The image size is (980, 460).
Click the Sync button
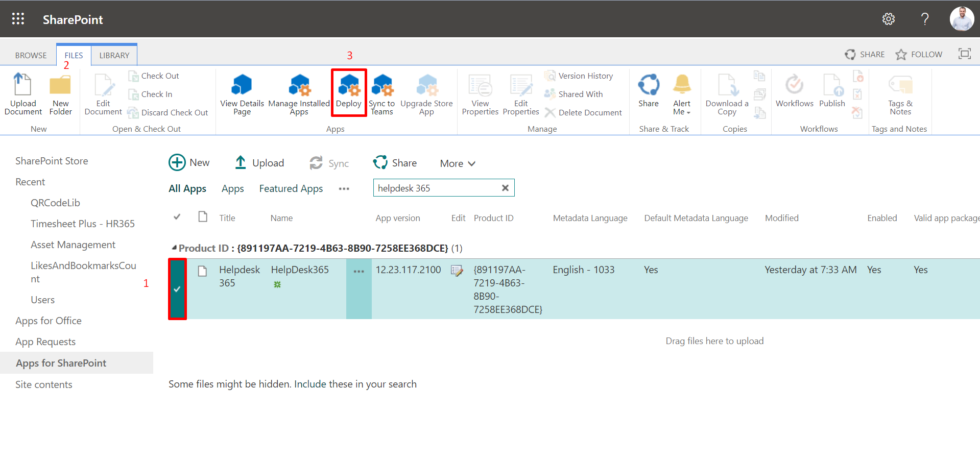coord(329,163)
